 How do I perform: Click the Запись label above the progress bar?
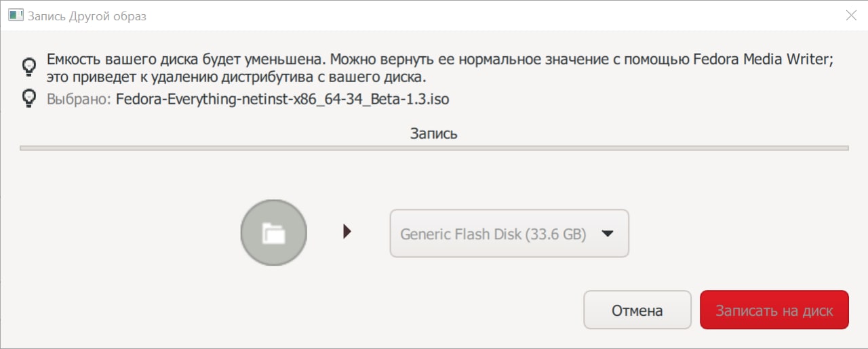point(434,134)
